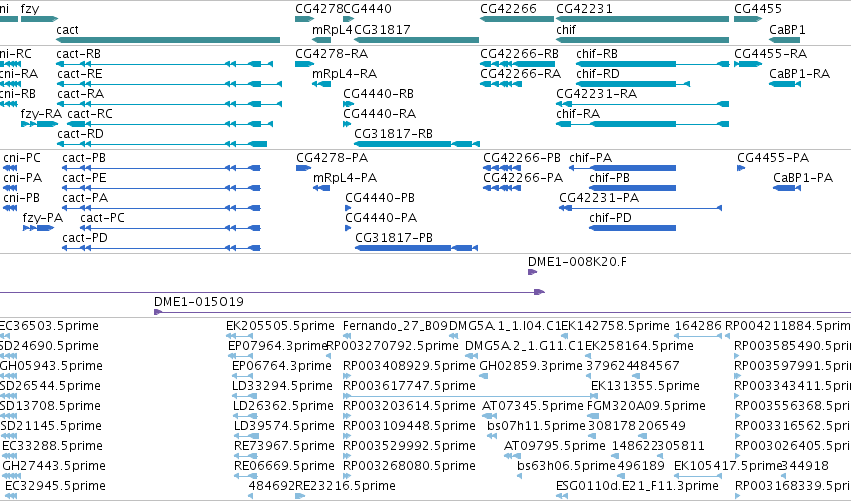Select the cact-RE transcript label

click(x=79, y=74)
